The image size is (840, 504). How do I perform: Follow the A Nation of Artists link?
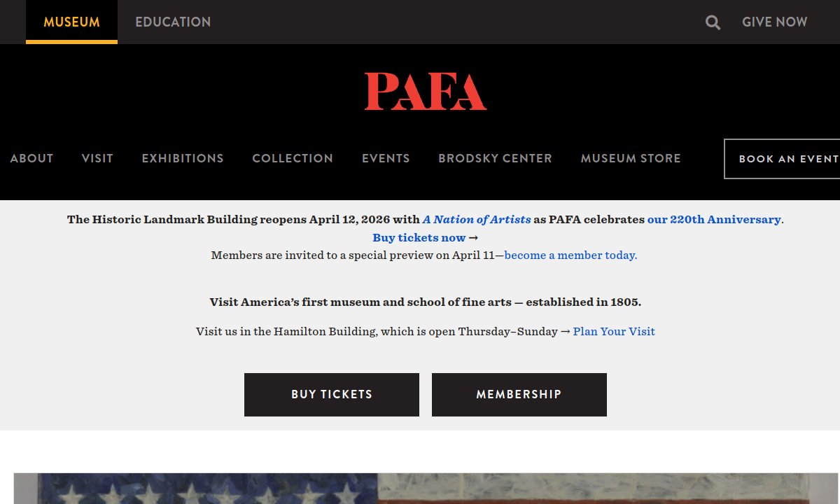pyautogui.click(x=477, y=219)
